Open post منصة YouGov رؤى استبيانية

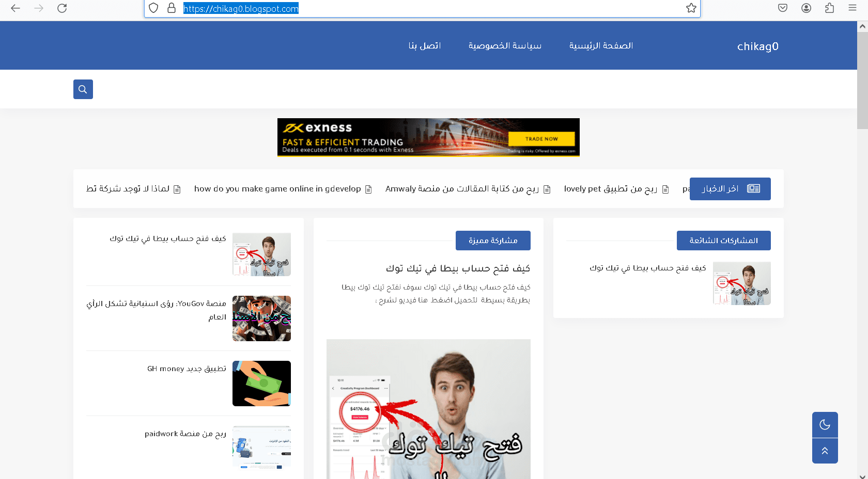[157, 310]
